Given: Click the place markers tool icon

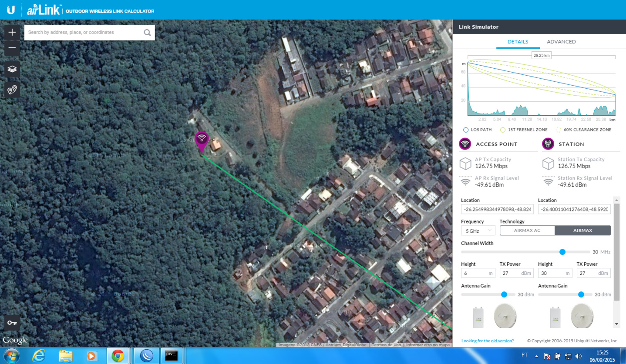Looking at the screenshot, I should click(x=12, y=90).
